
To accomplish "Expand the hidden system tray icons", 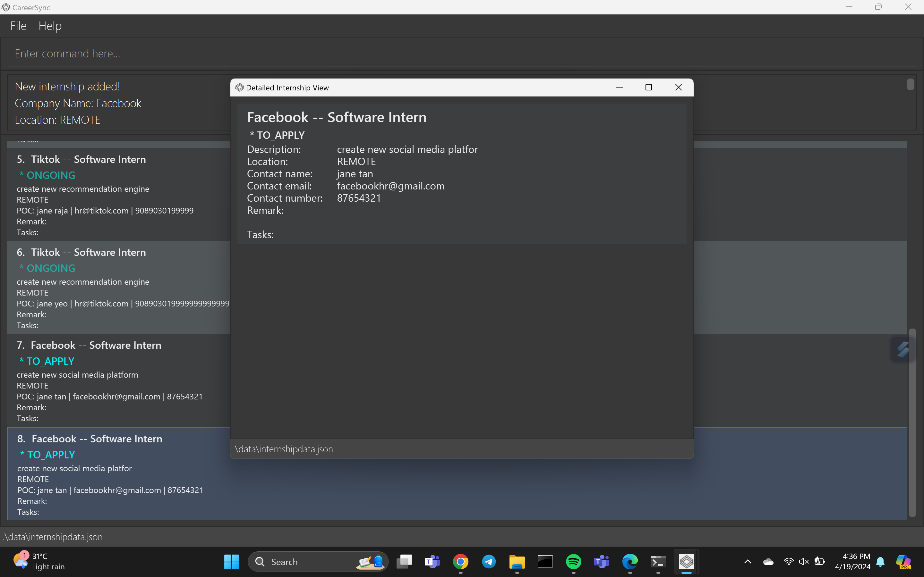I will pyautogui.click(x=748, y=562).
